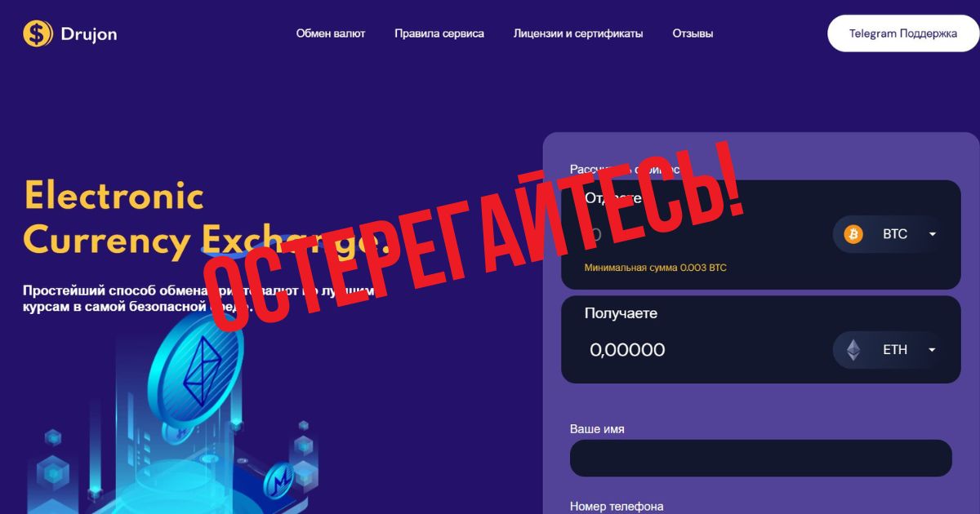Open the BTC currency selector
Image resolution: width=980 pixels, height=514 pixels.
click(x=889, y=234)
